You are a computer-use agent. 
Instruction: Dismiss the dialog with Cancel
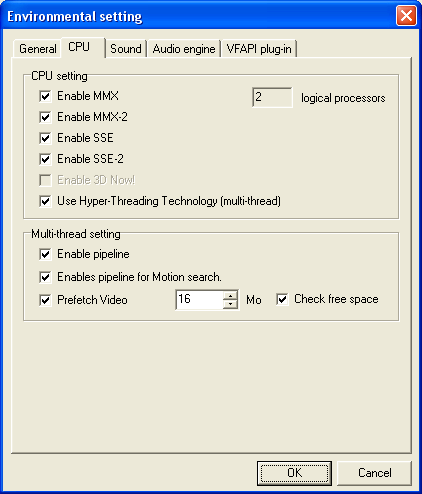click(375, 473)
